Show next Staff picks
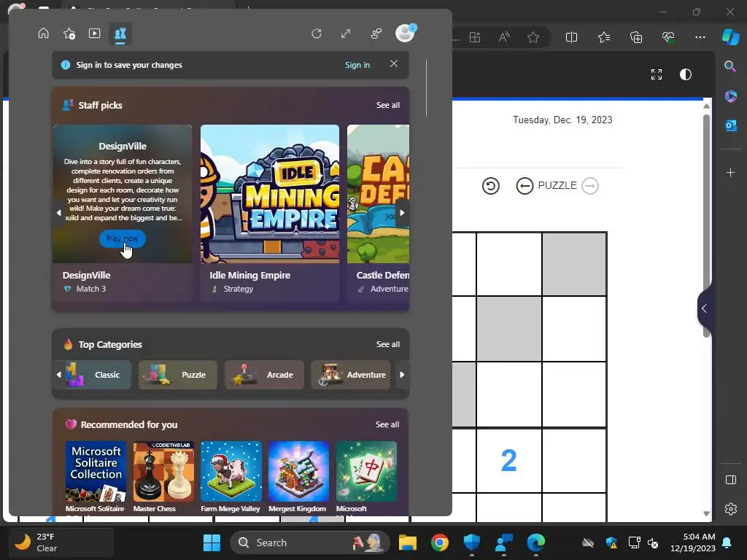The height and width of the screenshot is (560, 747). [402, 213]
